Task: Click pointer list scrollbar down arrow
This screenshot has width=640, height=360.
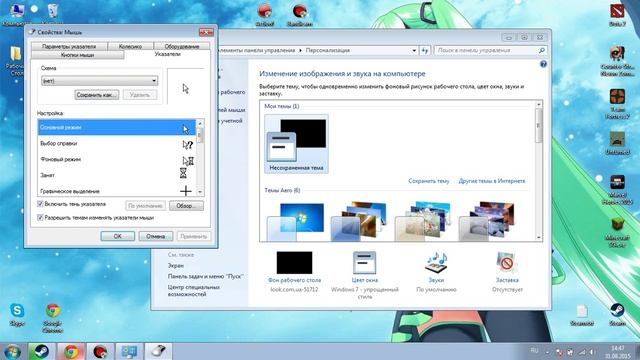Action: coord(200,191)
